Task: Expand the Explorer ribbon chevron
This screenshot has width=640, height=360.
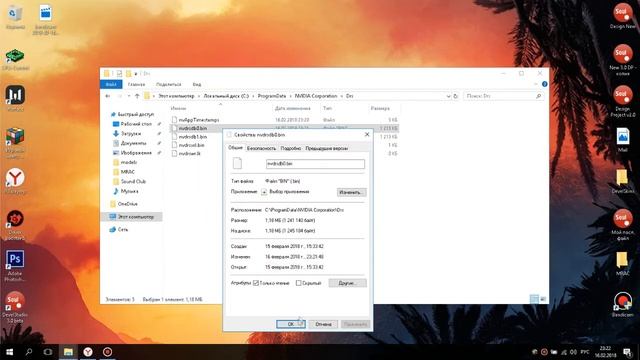Action: point(536,84)
